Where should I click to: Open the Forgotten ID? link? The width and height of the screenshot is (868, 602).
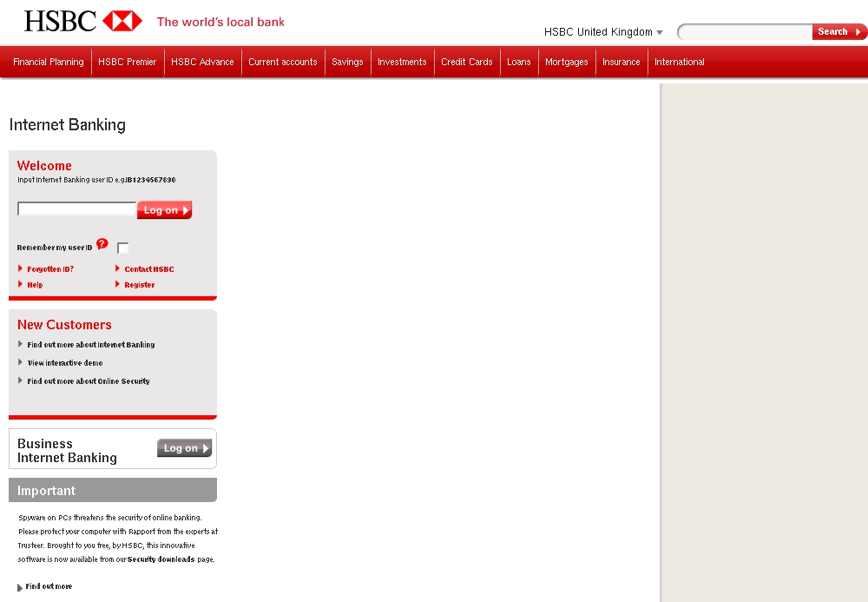point(50,269)
